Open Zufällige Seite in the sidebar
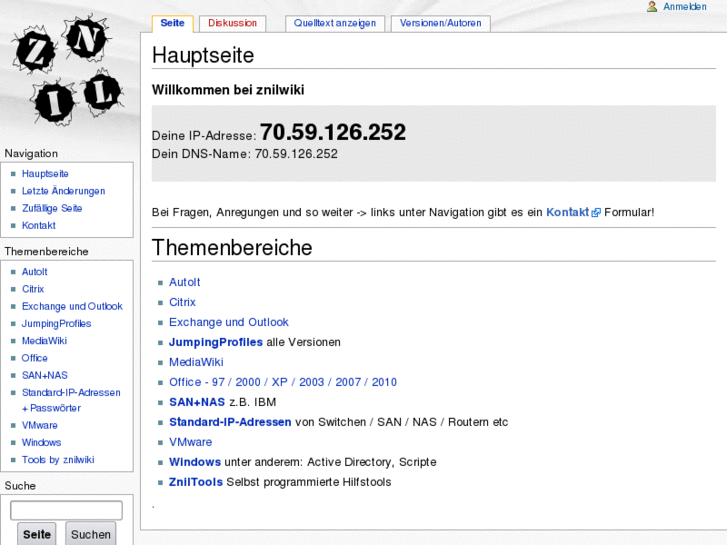The width and height of the screenshot is (727, 545). [52, 208]
